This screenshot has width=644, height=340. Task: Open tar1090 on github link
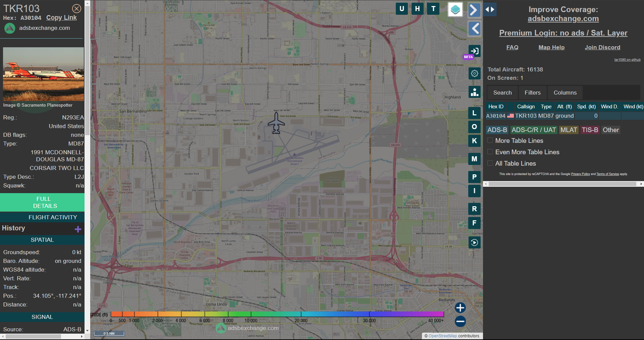[627, 60]
